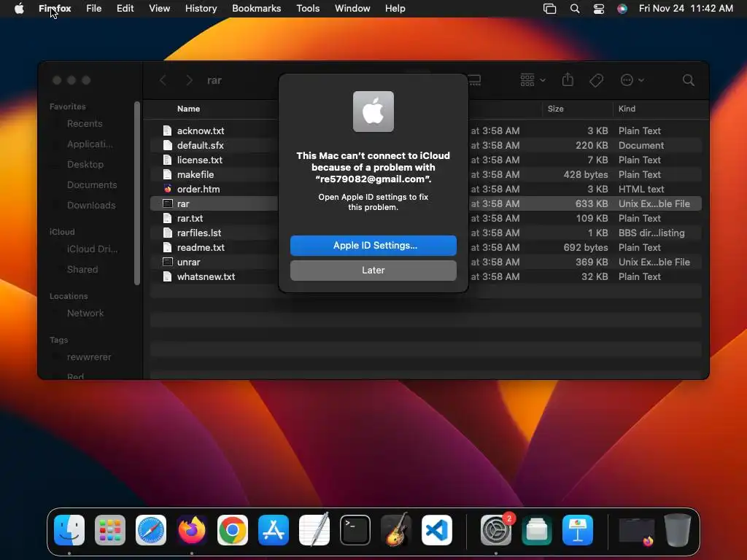Click Finder sidebar scrollbar
The width and height of the screenshot is (747, 560).
[137, 192]
